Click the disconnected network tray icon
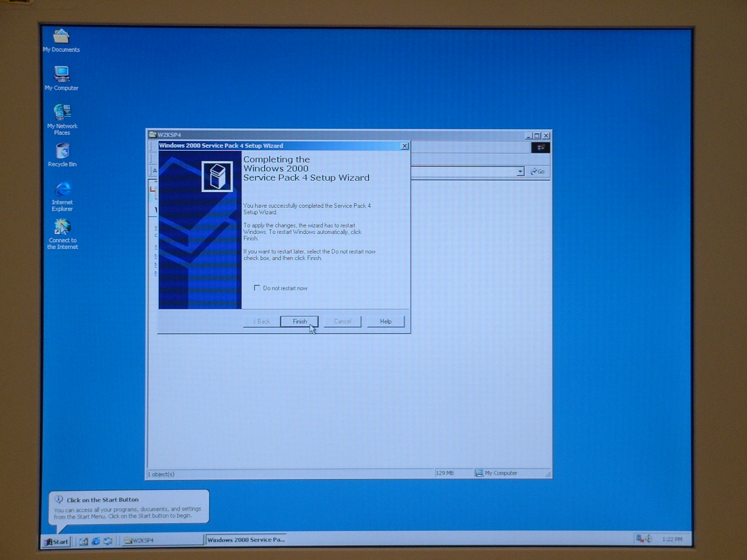Image resolution: width=747 pixels, height=560 pixels. [639, 539]
